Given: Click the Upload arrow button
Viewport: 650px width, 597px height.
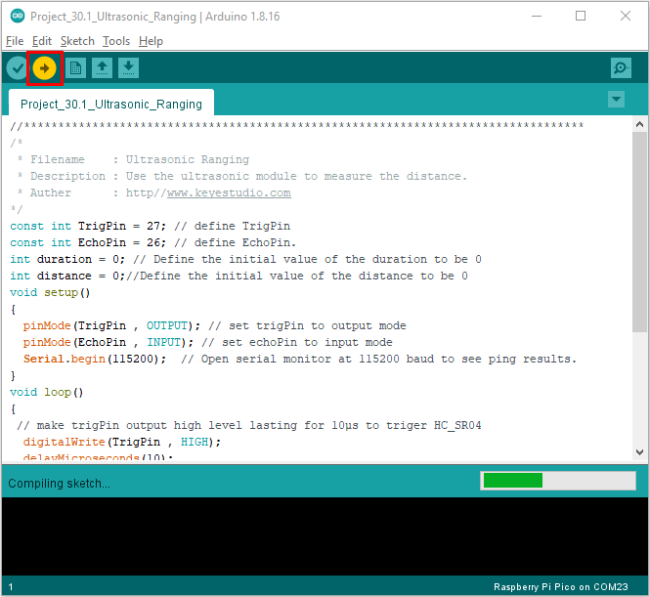Looking at the screenshot, I should click(44, 68).
